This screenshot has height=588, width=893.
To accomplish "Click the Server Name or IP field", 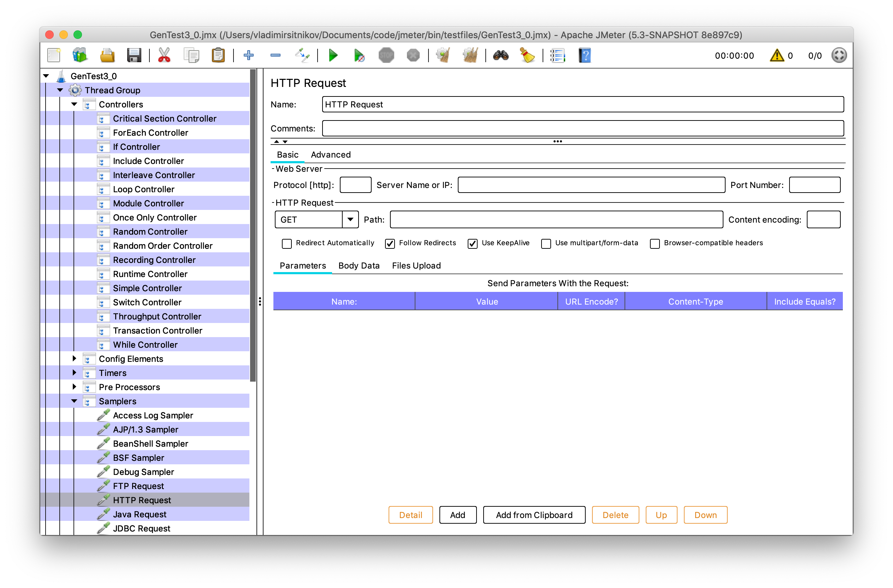I will pyautogui.click(x=591, y=185).
